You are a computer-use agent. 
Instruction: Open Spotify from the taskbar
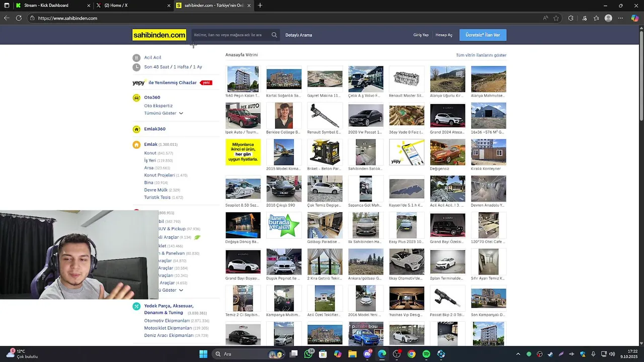(x=426, y=354)
